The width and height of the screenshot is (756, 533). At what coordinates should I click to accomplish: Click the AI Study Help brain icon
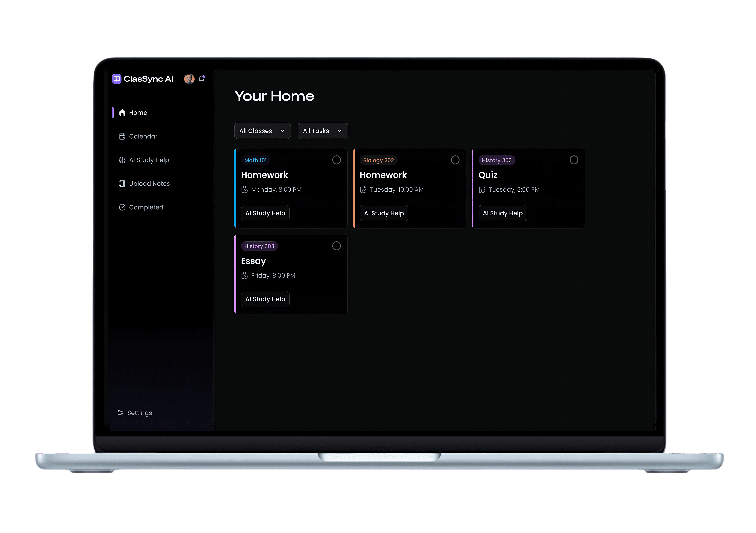tap(122, 160)
